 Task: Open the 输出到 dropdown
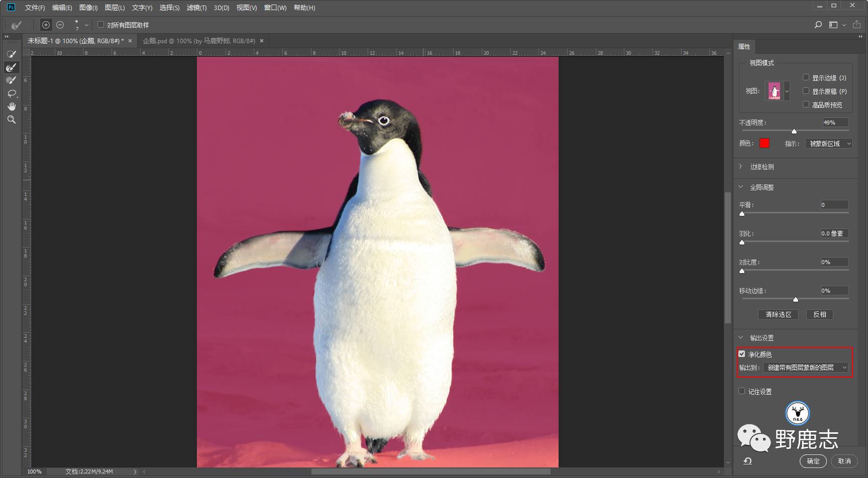click(806, 368)
